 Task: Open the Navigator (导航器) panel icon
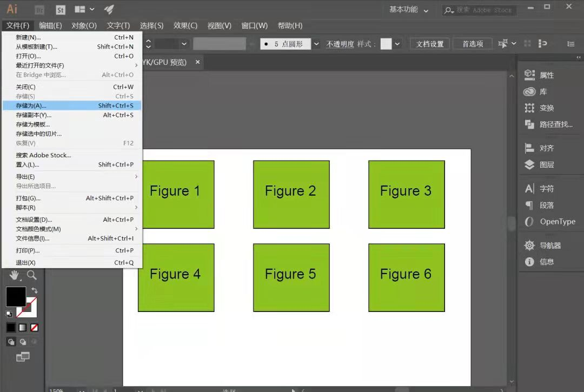[529, 245]
